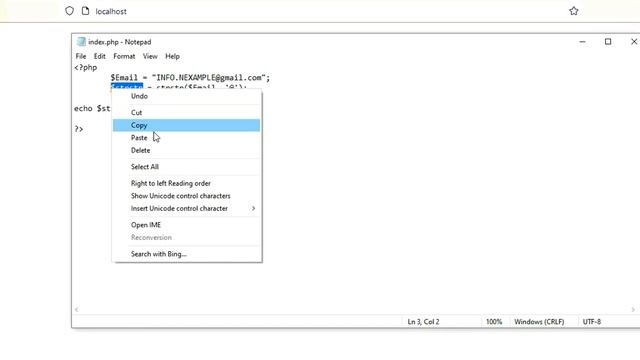Click the right arrow of the horizontal scrollbar
640x360 pixels.
[633, 310]
